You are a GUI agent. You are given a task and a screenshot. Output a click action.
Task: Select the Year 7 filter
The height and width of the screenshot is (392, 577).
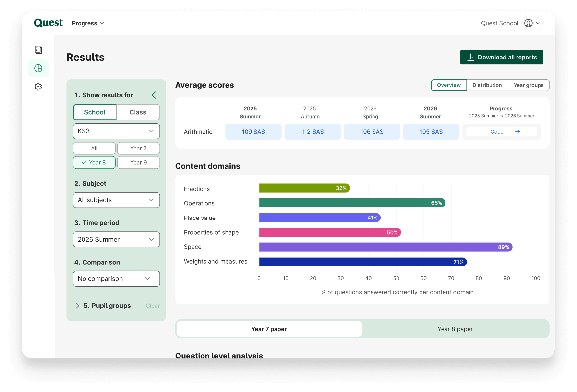138,149
